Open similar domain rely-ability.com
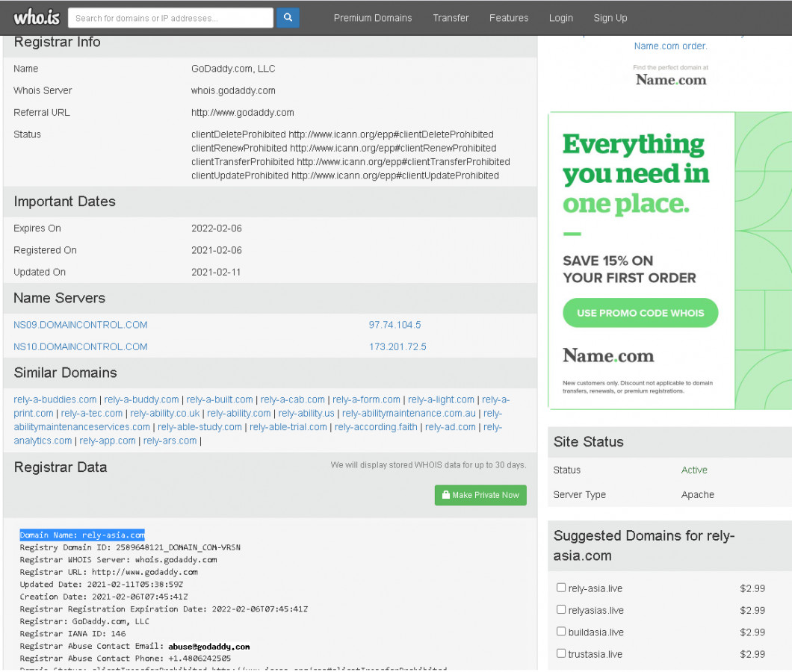Screen dimensions: 792x672 pos(239,413)
